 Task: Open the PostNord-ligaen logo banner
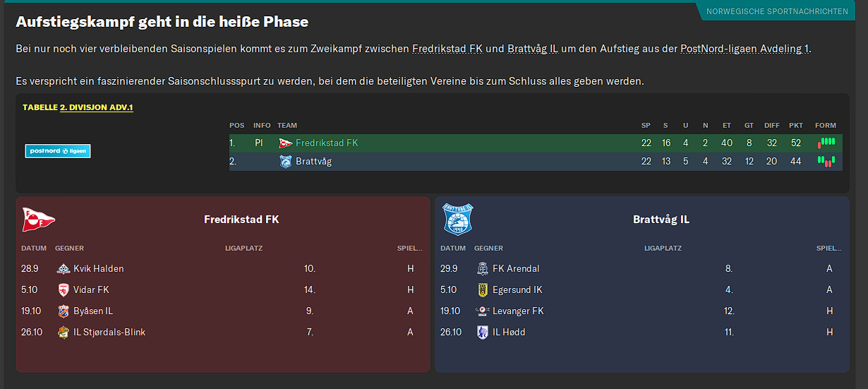coord(58,151)
